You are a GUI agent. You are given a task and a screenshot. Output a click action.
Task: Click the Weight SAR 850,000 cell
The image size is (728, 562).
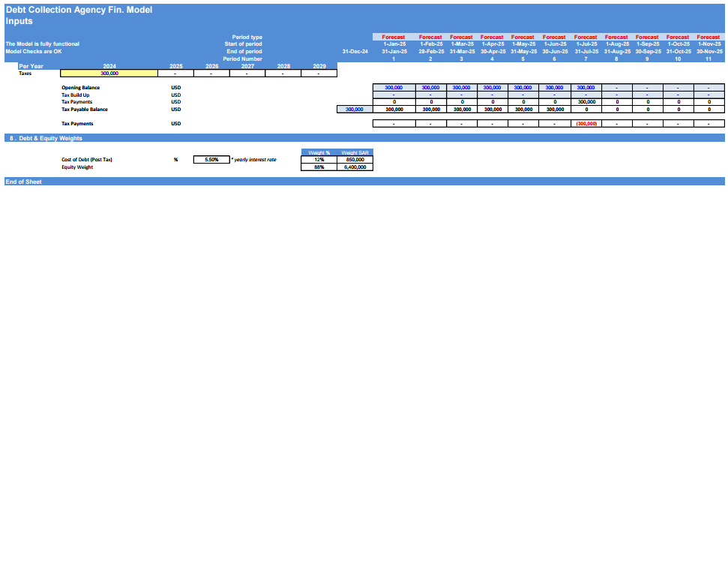(355, 160)
